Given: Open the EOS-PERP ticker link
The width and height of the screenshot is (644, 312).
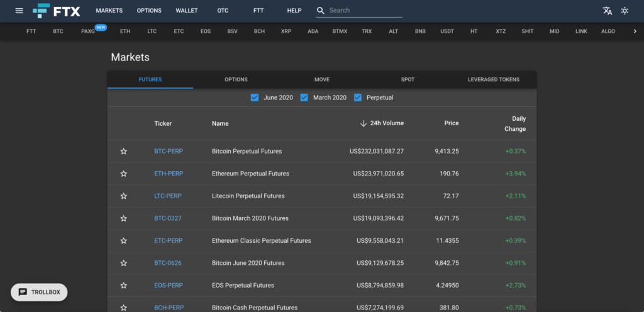Looking at the screenshot, I should [x=169, y=286].
